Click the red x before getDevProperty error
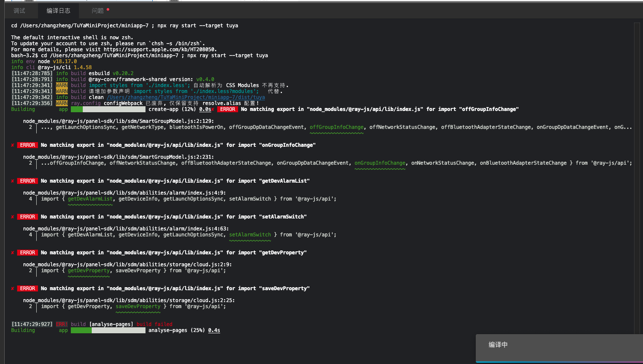Image resolution: width=643 pixels, height=364 pixels. (x=13, y=253)
